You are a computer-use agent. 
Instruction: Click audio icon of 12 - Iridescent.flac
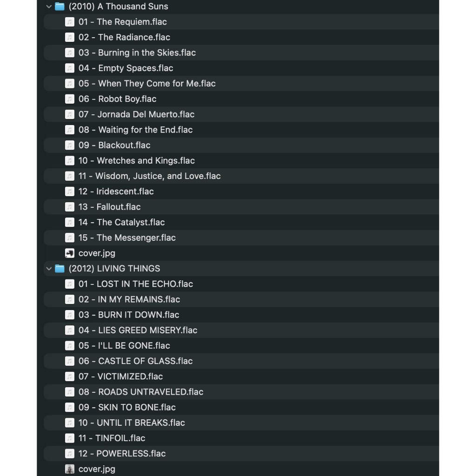70,192
